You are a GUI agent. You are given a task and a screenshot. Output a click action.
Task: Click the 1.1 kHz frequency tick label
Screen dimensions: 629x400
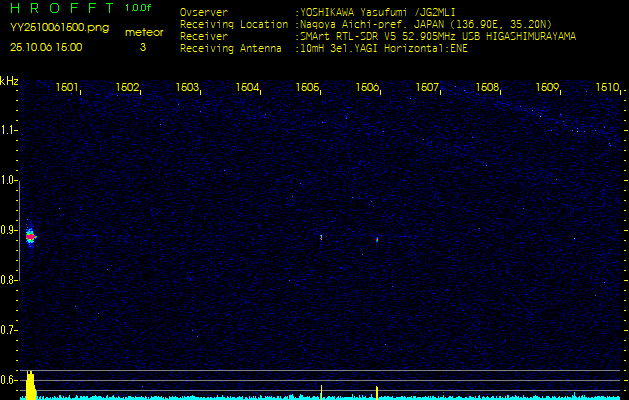point(9,130)
